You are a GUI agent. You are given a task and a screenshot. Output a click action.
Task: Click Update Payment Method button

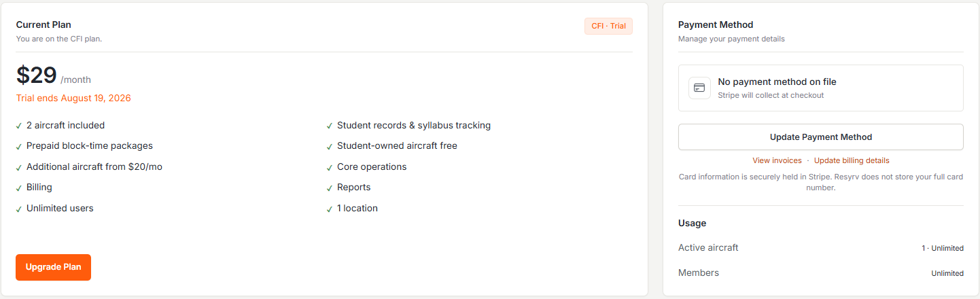[820, 137]
